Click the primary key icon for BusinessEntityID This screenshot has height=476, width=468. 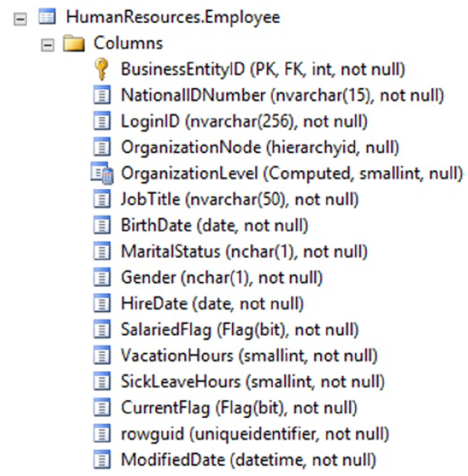click(x=102, y=69)
